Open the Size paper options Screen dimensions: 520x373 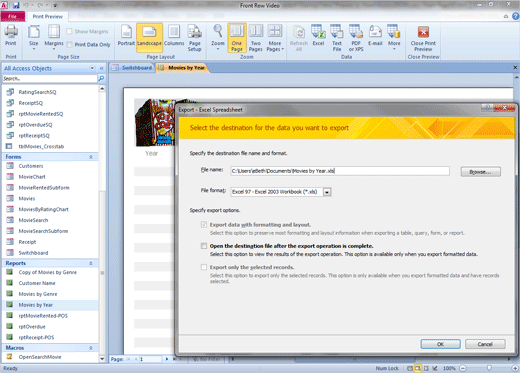pyautogui.click(x=34, y=37)
